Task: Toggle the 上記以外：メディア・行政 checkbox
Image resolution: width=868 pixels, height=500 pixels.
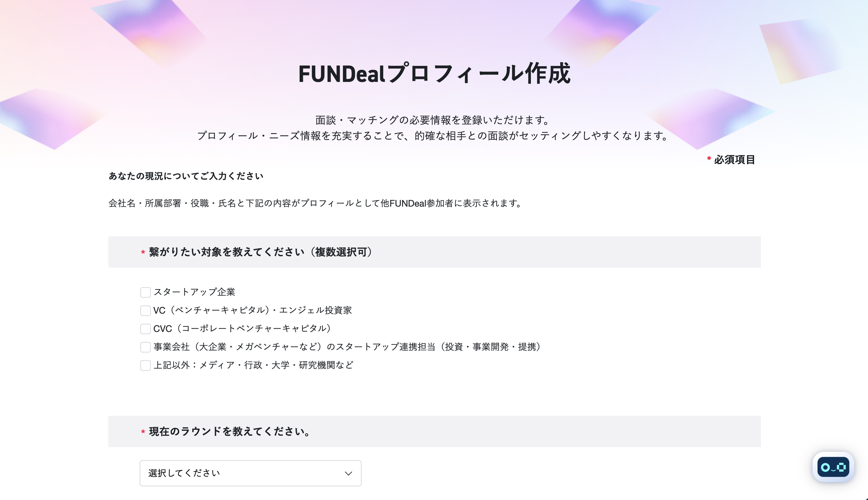Action: click(145, 365)
